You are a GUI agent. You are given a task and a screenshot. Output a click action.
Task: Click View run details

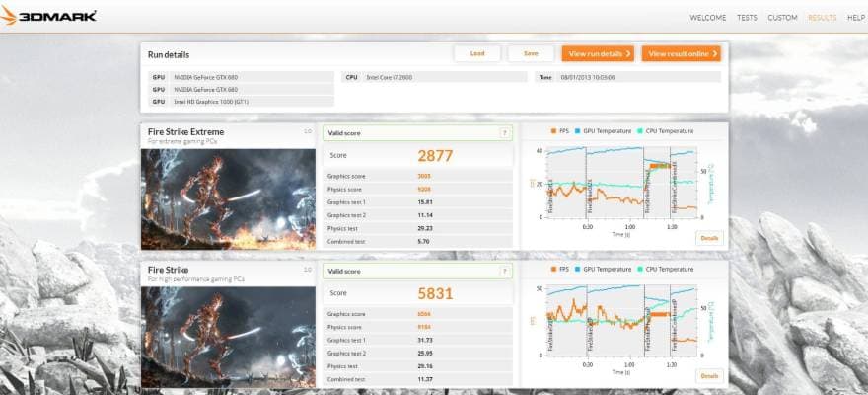(598, 53)
